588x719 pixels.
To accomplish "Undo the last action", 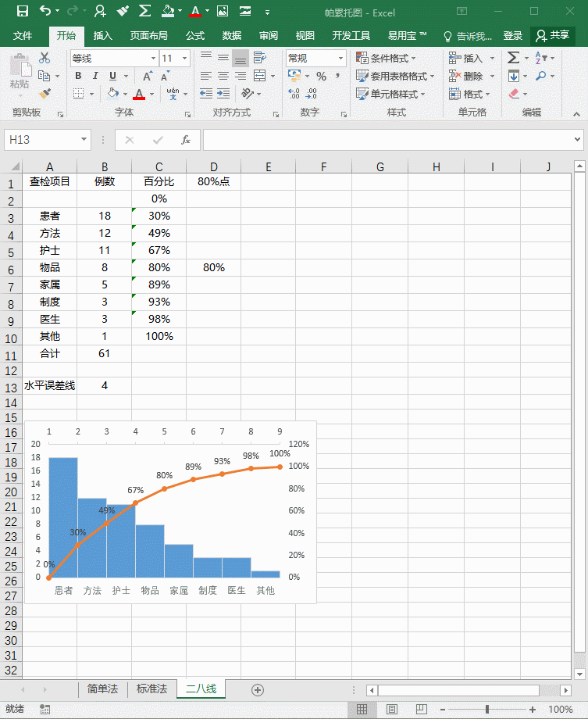I will (45, 11).
